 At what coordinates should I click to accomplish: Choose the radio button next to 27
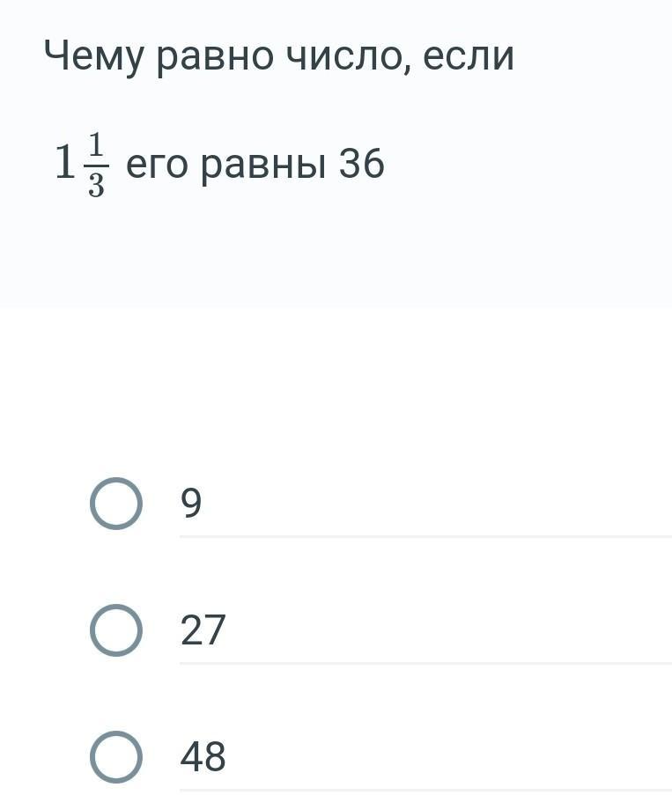(116, 630)
